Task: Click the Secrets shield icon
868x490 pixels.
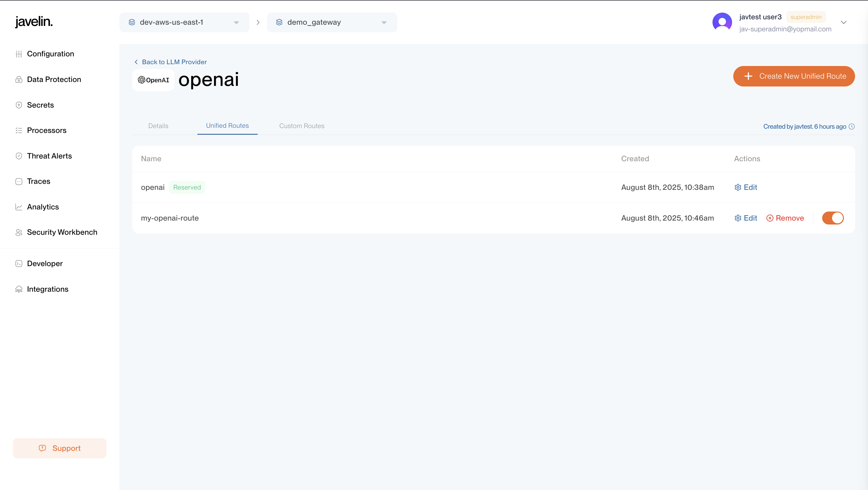Action: [x=19, y=105]
